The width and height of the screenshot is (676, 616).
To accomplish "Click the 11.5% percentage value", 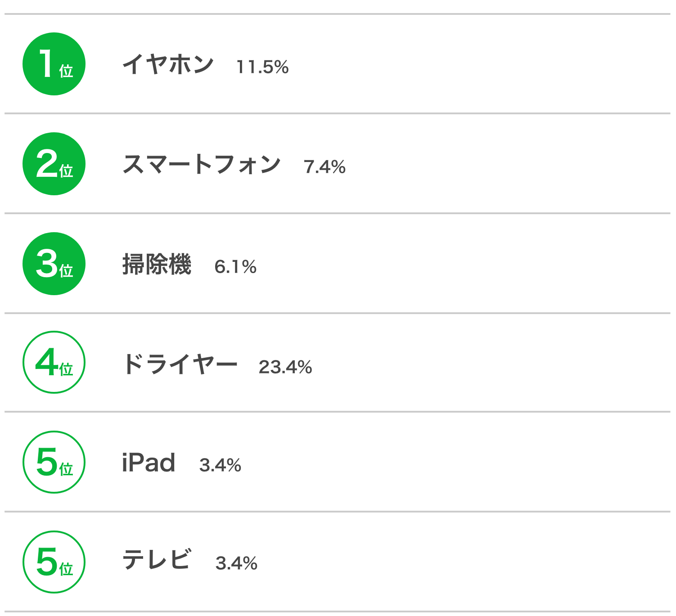I will click(262, 67).
